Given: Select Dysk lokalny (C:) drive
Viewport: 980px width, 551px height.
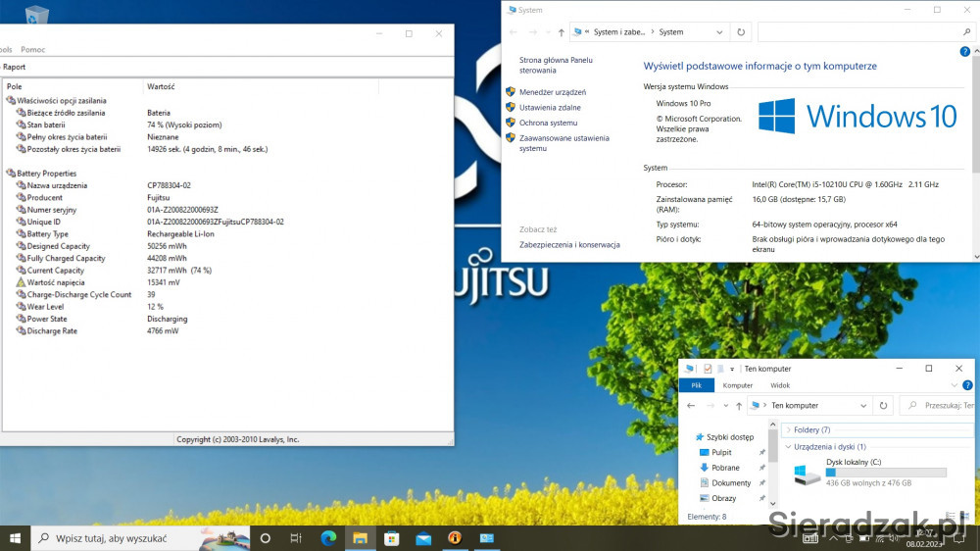Looking at the screenshot, I should 869,474.
